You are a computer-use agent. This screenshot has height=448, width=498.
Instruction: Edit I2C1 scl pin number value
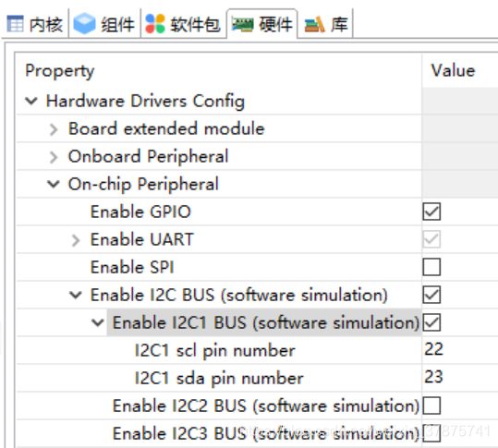coord(460,349)
